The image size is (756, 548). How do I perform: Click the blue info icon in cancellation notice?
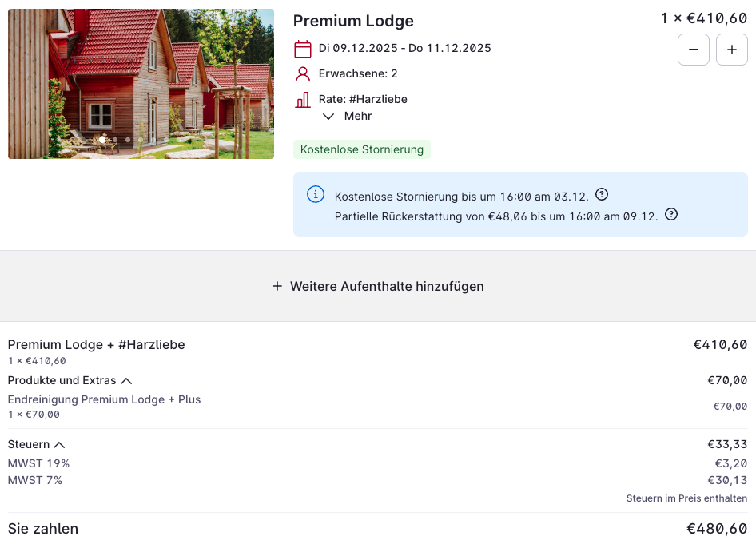coord(316,194)
